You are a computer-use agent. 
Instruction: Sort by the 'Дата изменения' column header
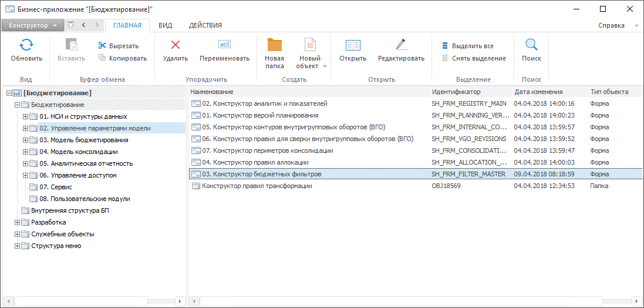[538, 92]
